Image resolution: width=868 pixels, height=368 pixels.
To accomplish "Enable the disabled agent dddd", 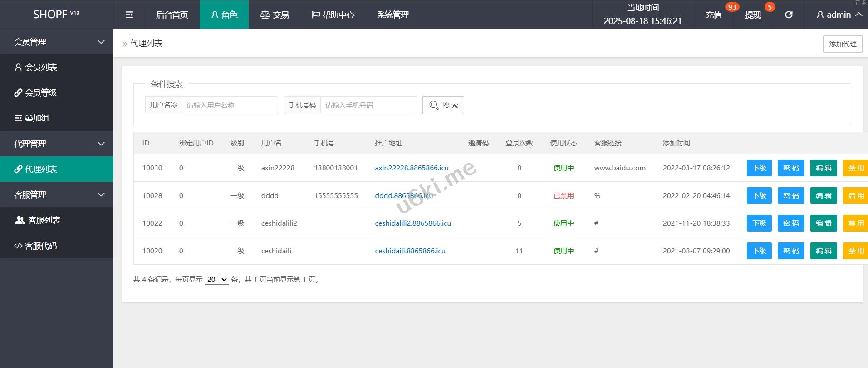I will pos(855,196).
